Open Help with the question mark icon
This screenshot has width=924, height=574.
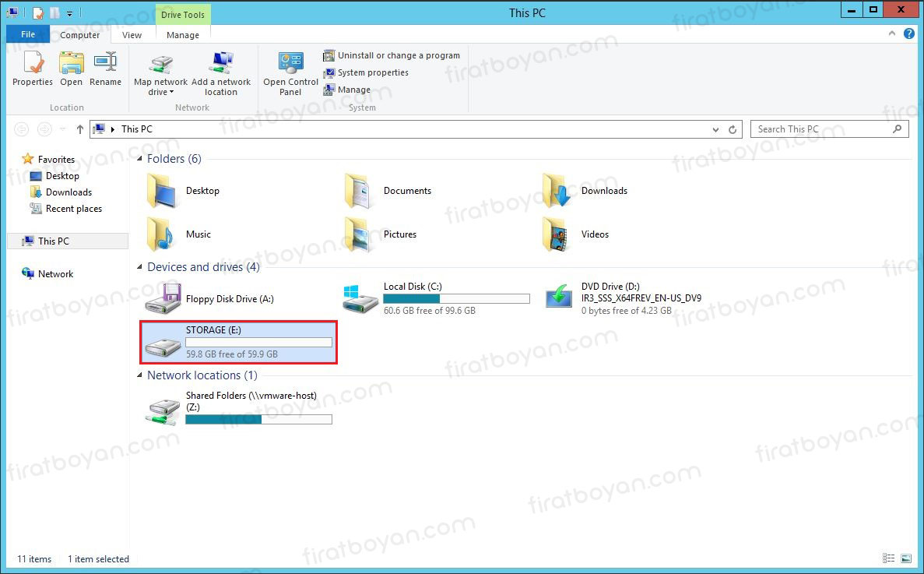[x=909, y=34]
